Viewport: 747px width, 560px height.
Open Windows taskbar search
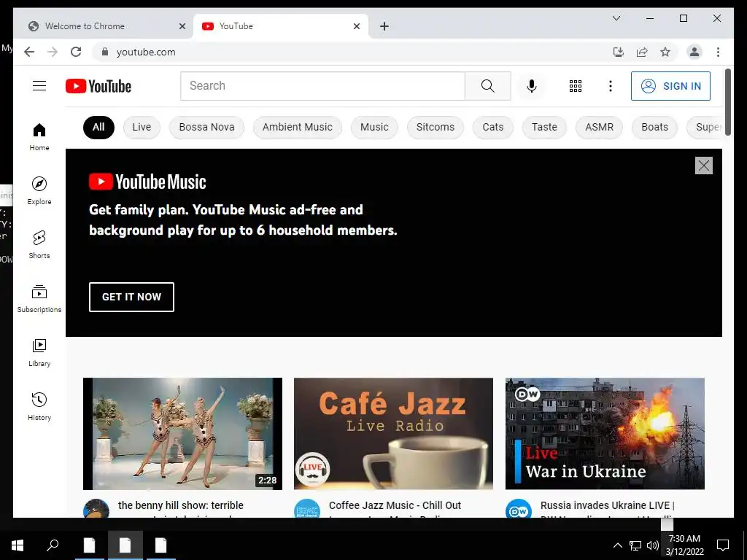pyautogui.click(x=53, y=545)
